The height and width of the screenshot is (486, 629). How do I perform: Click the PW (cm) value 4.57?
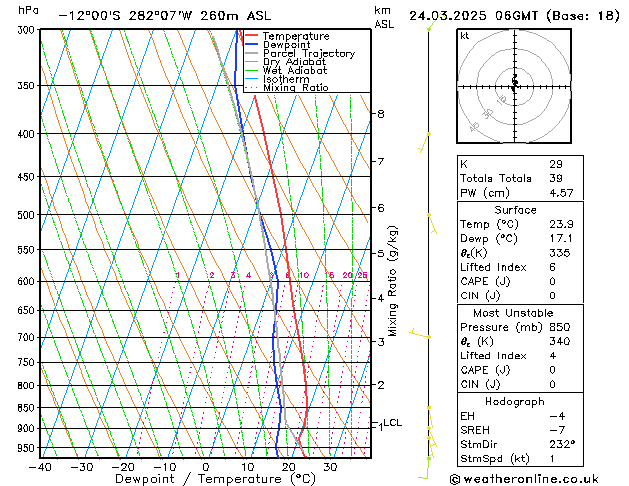pyautogui.click(x=561, y=193)
